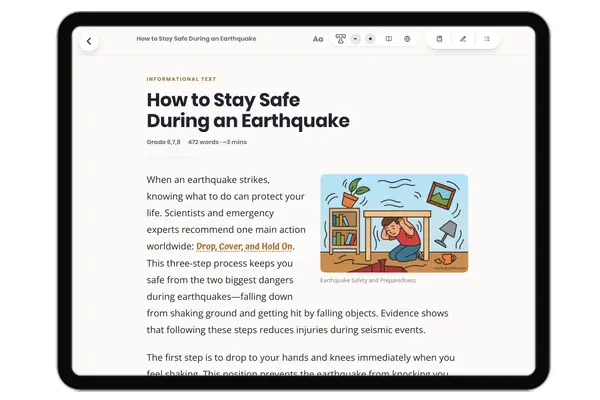
Task: Click the globe language icon
Action: pos(407,39)
